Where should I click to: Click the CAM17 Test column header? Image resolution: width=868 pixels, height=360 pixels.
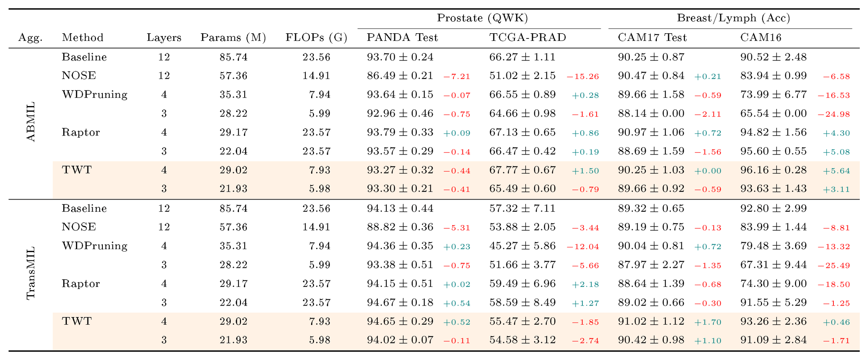tap(652, 37)
